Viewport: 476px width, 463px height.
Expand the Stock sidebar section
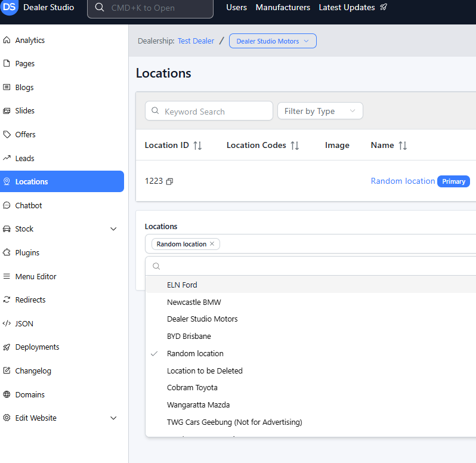pyautogui.click(x=113, y=229)
